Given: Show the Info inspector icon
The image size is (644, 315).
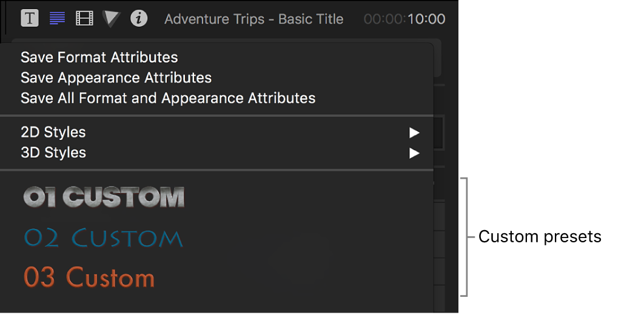Looking at the screenshot, I should 139,18.
